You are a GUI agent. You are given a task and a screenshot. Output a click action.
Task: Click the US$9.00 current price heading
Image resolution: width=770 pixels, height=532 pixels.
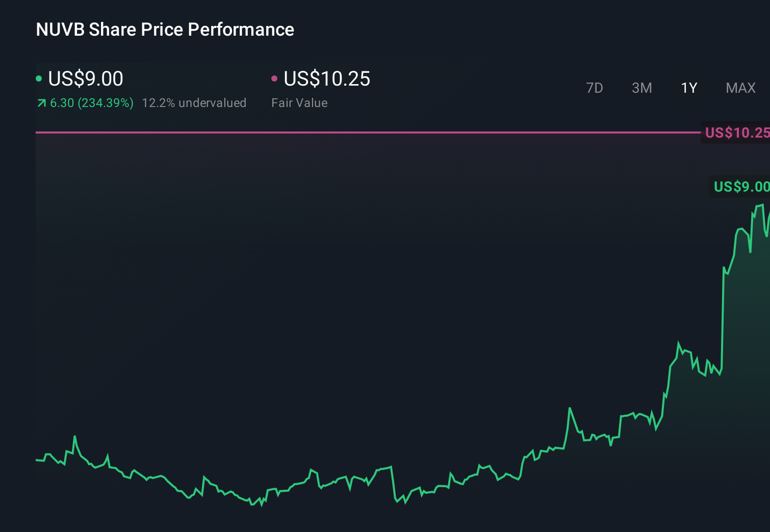[x=85, y=79]
